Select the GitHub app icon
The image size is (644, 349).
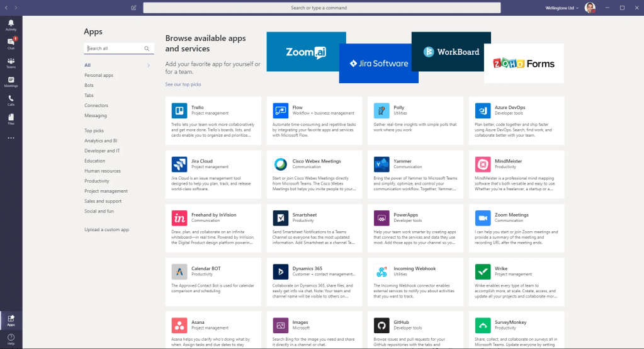(x=381, y=325)
